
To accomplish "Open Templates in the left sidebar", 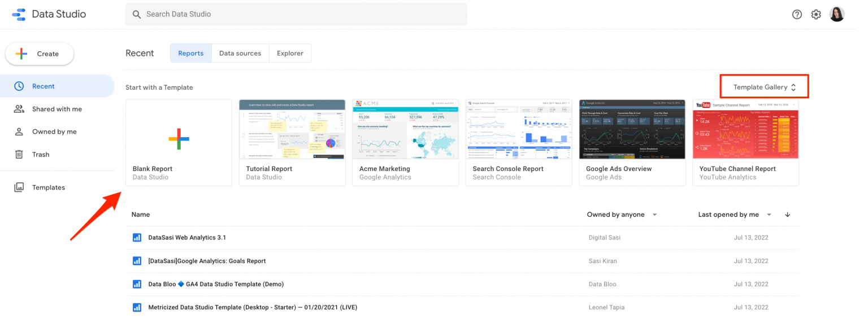I will [48, 187].
